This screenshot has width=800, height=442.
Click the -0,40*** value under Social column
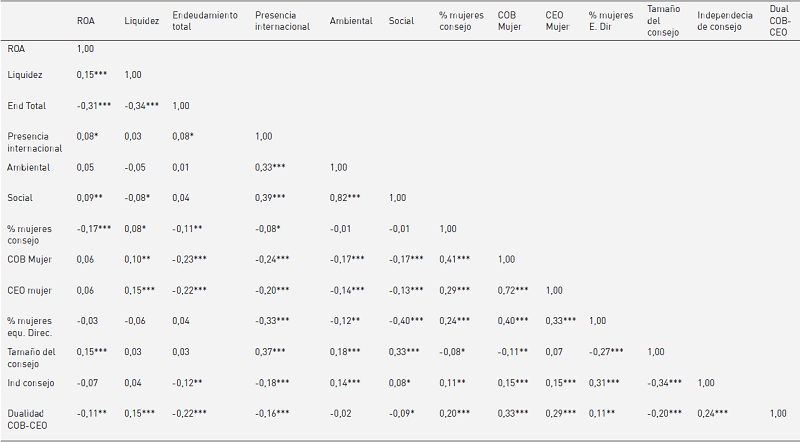coord(406,320)
